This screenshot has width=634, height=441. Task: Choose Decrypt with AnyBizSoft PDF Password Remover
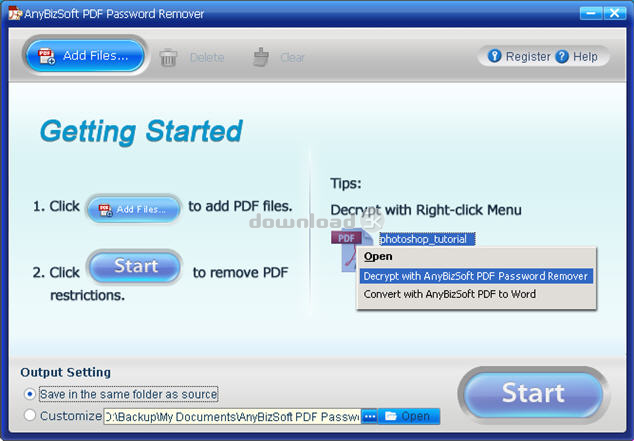(476, 276)
